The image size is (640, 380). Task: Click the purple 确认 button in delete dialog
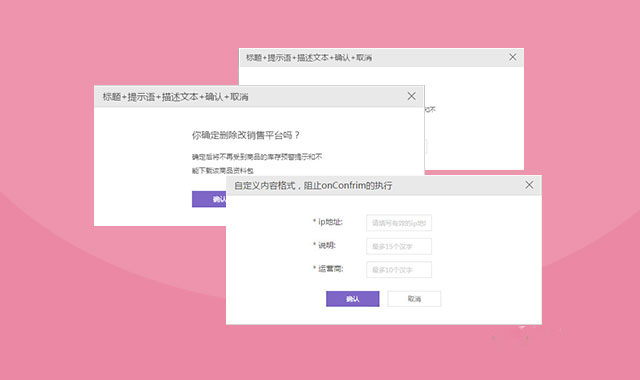(x=209, y=199)
